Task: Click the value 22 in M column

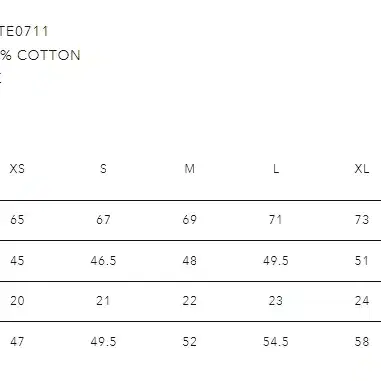Action: pos(189,301)
